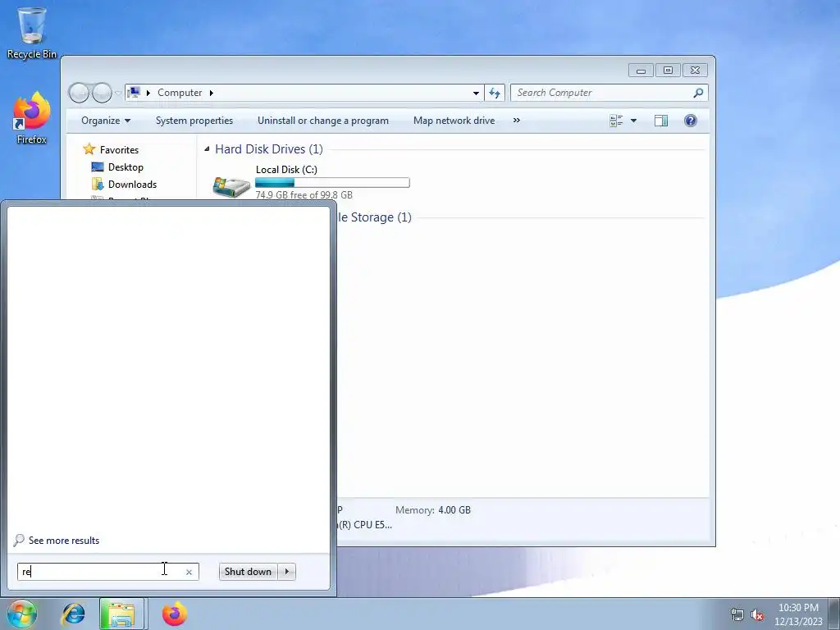Screen dimensions: 840x630
Task: Go forward with Explorer forward arrow
Action: pos(102,93)
